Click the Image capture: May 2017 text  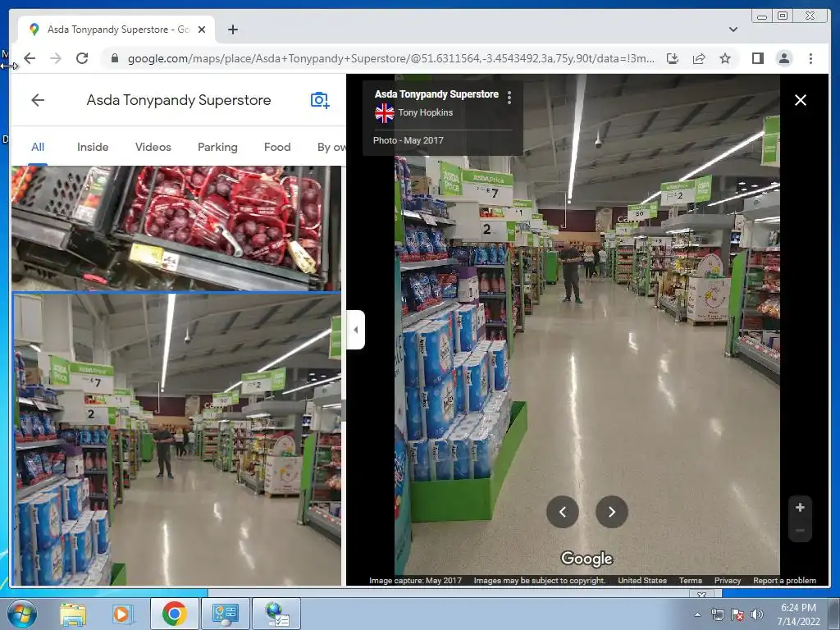pyautogui.click(x=415, y=580)
